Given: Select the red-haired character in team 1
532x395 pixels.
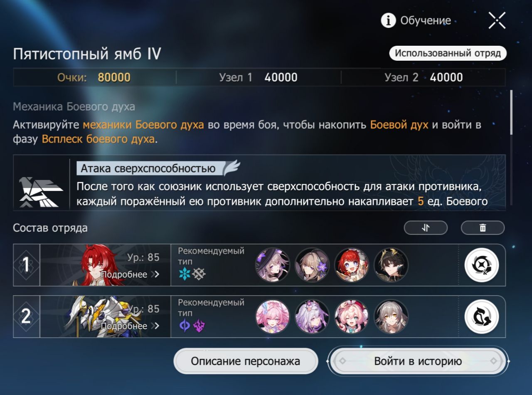Looking at the screenshot, I should [x=352, y=265].
